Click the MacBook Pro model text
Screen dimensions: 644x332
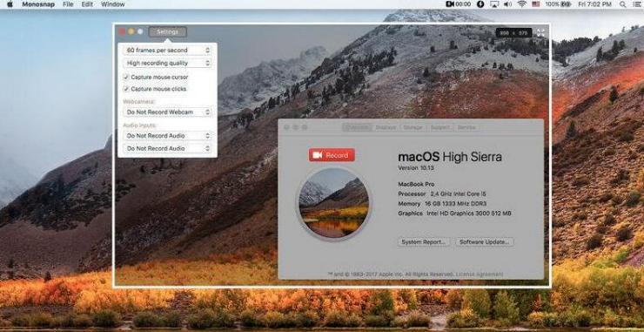(416, 184)
